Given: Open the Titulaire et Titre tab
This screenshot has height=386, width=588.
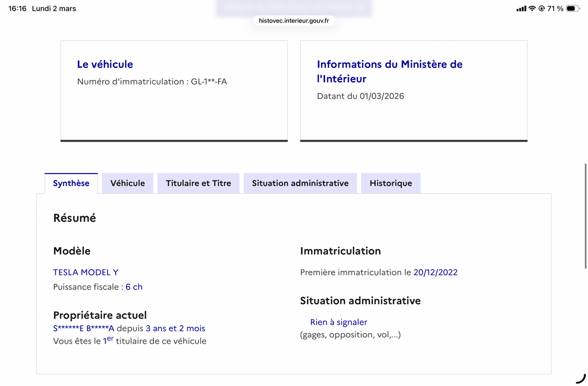Looking at the screenshot, I should click(198, 183).
